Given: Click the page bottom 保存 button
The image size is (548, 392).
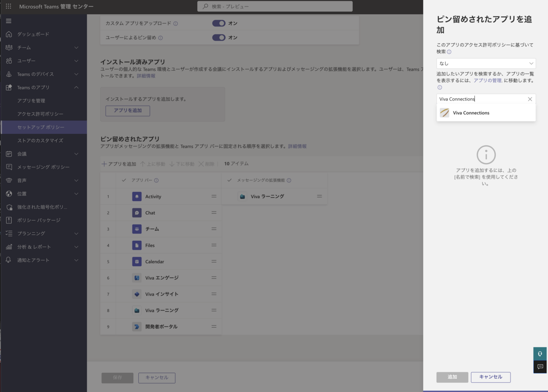Looking at the screenshot, I should pos(117,378).
